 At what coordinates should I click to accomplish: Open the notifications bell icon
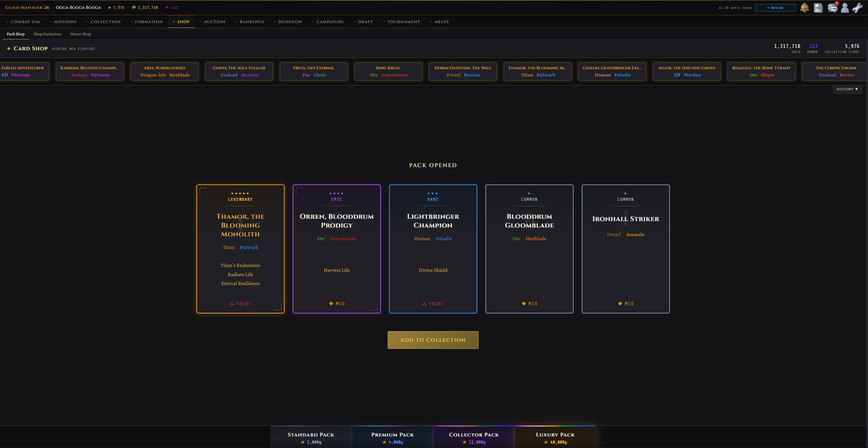[805, 8]
